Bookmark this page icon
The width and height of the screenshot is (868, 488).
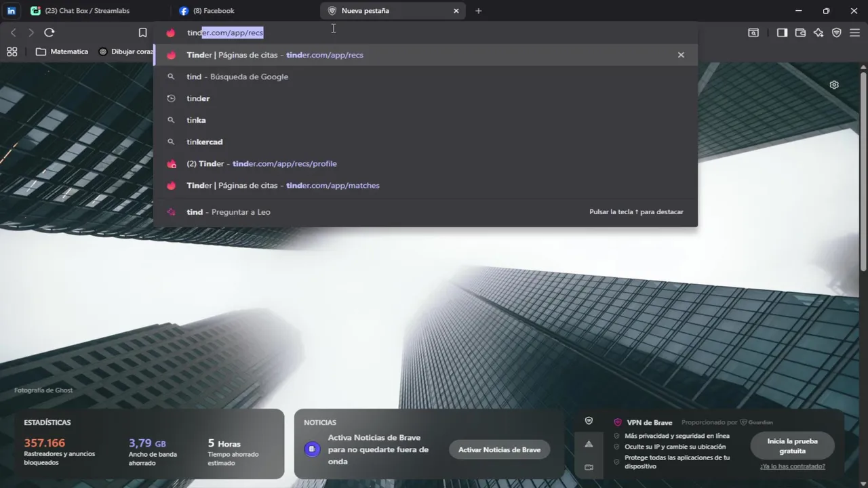tap(142, 33)
